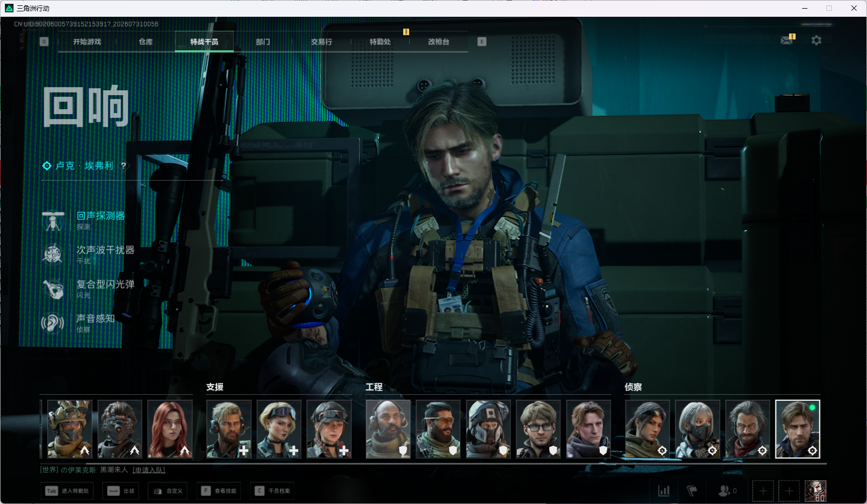Viewport: 867px width, 504px height.
Task: Click the question mark next to 卢克·埃弗利
Action: pos(123,165)
